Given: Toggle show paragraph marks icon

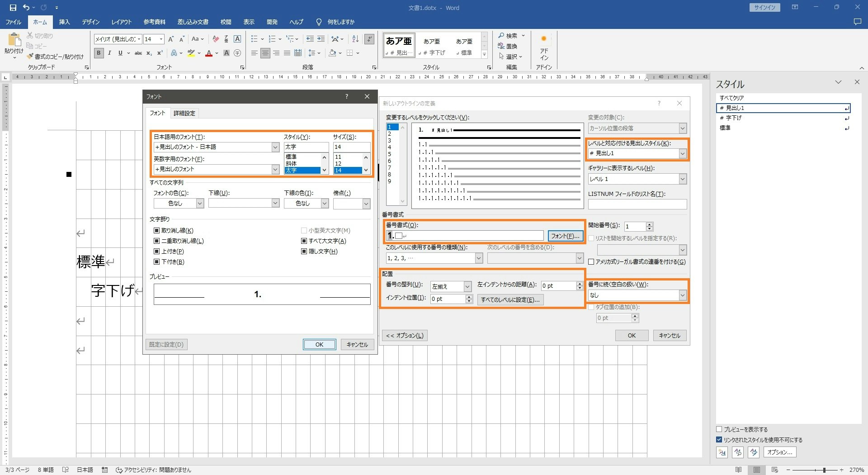Looking at the screenshot, I should (x=369, y=39).
